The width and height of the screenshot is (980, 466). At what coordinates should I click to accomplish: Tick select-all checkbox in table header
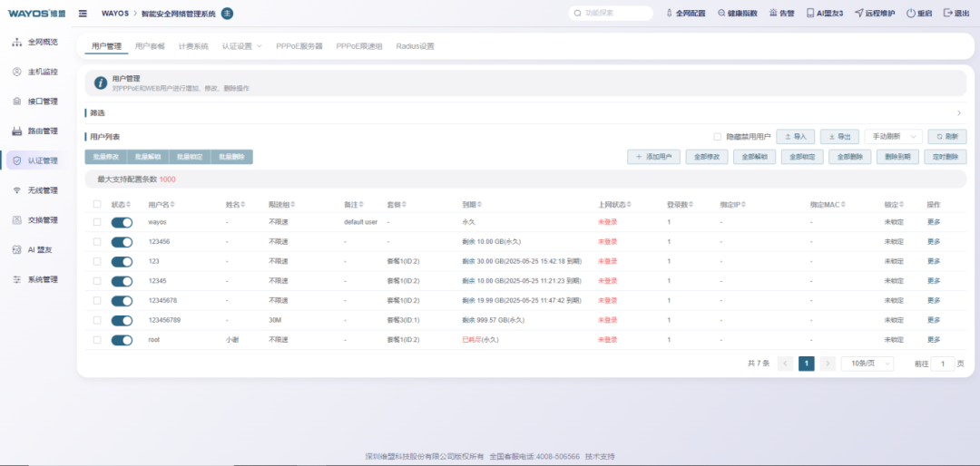[97, 204]
